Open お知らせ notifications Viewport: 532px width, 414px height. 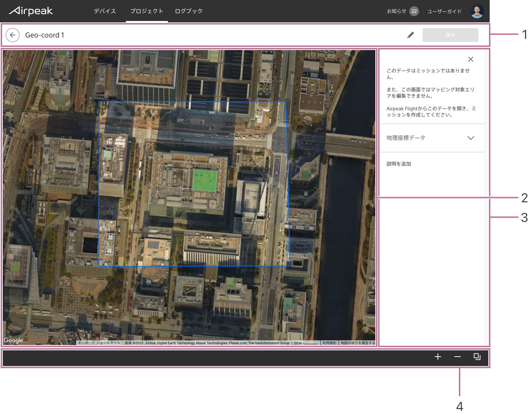(396, 11)
